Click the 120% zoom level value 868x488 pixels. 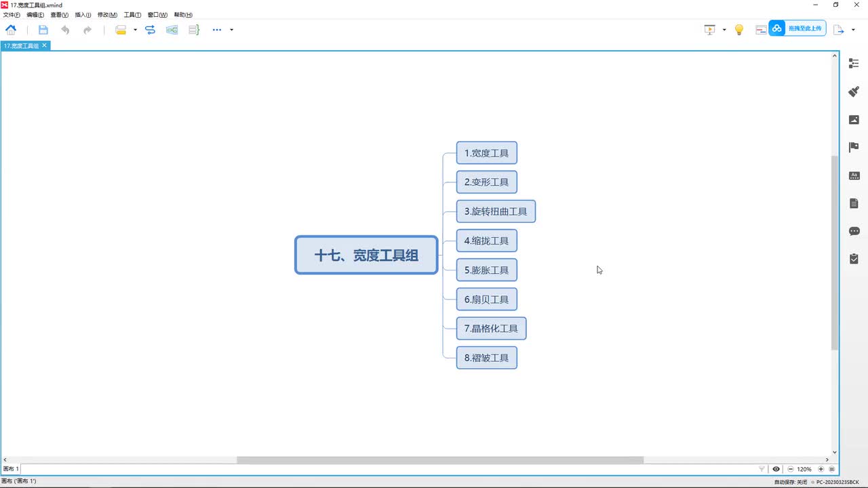[x=804, y=469]
